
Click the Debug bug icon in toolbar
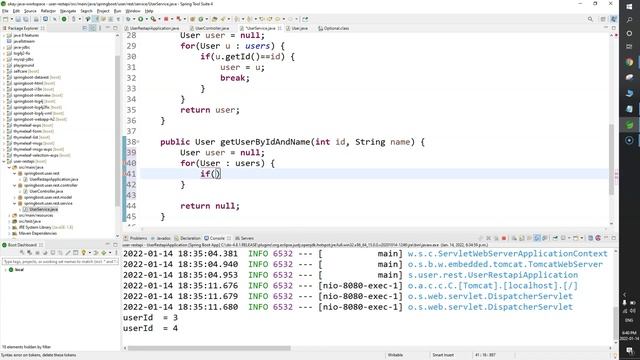(x=128, y=19)
